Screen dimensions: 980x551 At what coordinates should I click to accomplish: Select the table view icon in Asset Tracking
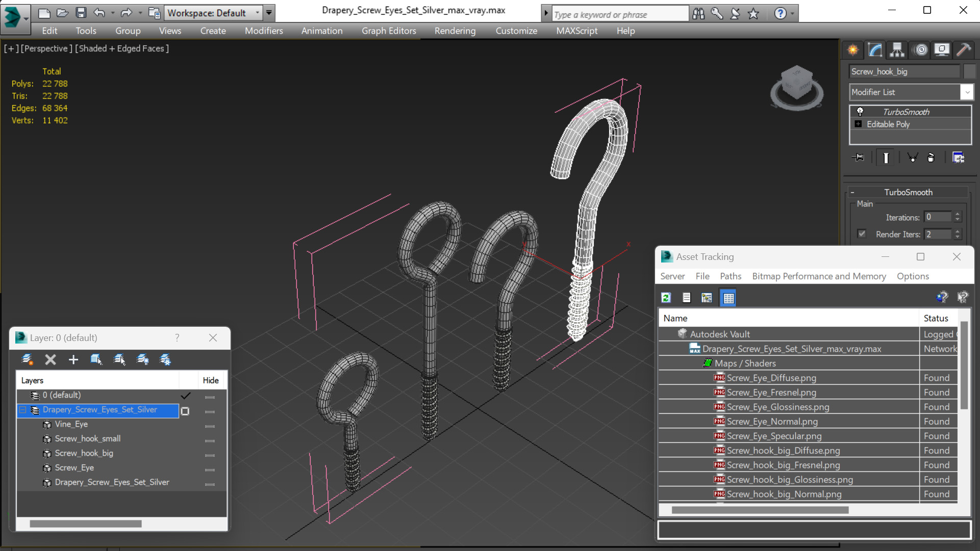tap(728, 298)
